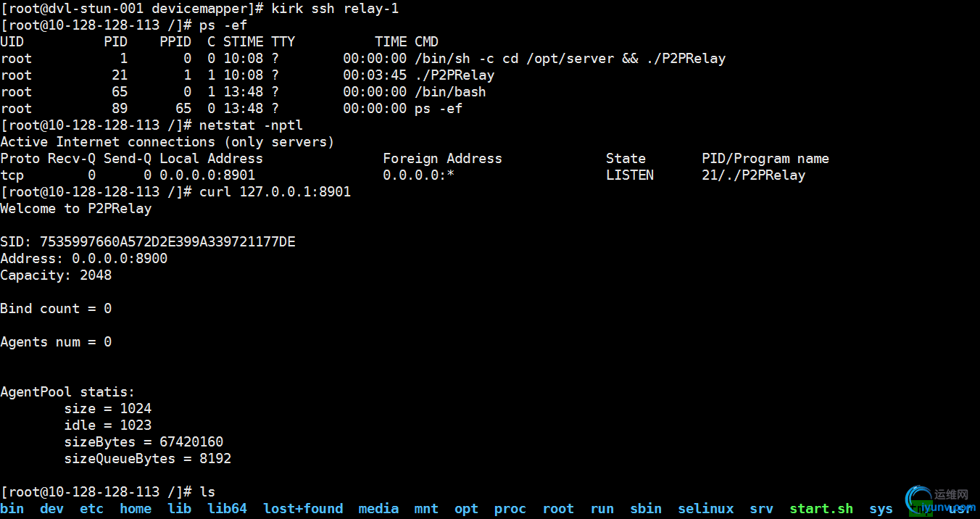Click the 'Capacity: 2048' line
This screenshot has height=519, width=980.
tap(56, 275)
